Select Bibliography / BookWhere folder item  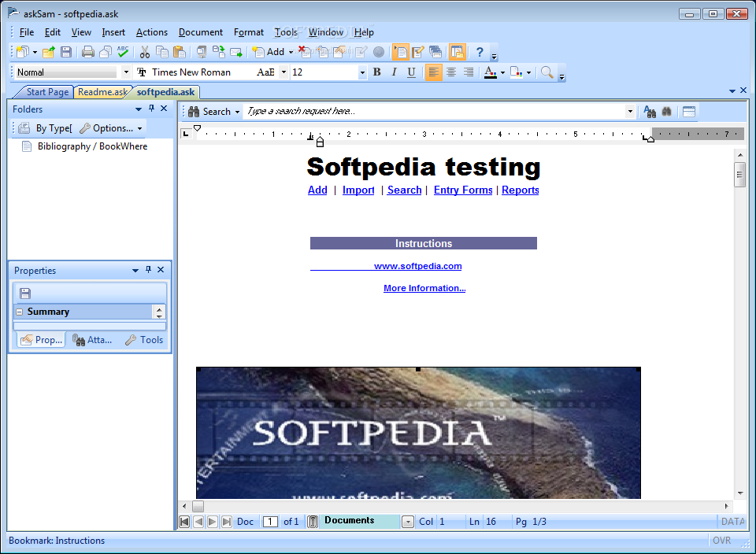click(93, 146)
